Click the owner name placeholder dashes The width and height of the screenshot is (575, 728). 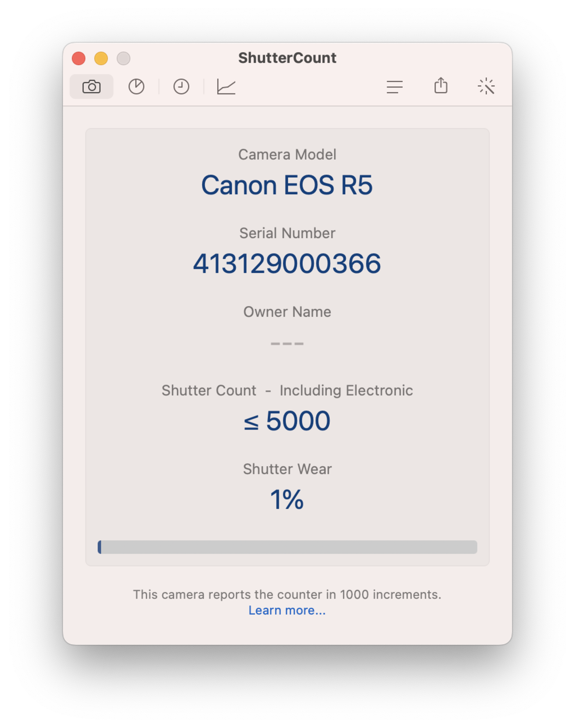(287, 343)
